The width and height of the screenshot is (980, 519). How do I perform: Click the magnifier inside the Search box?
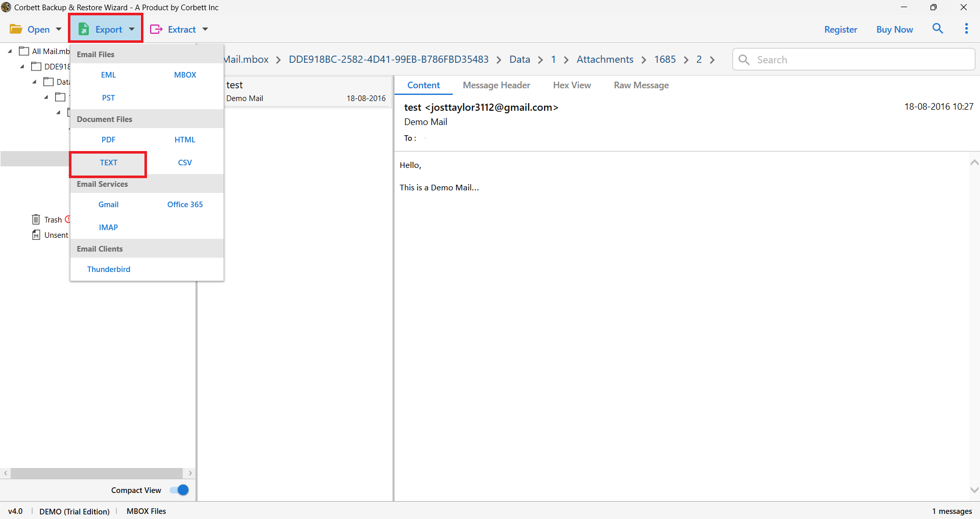pos(744,60)
